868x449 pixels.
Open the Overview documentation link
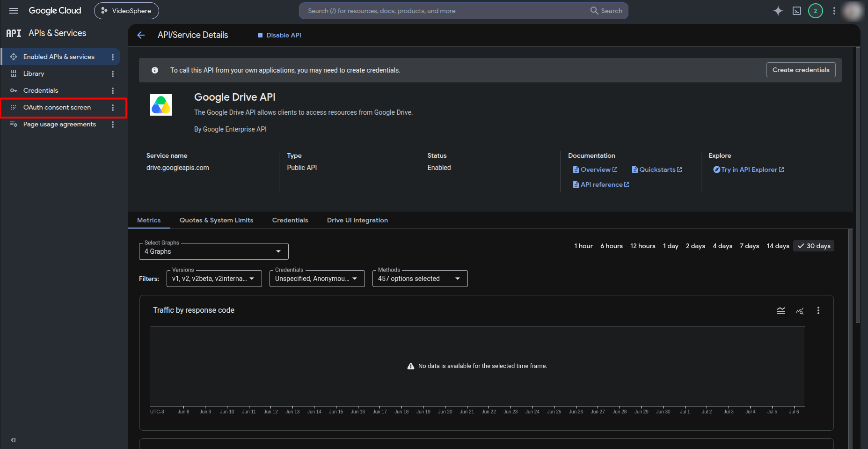pyautogui.click(x=595, y=169)
